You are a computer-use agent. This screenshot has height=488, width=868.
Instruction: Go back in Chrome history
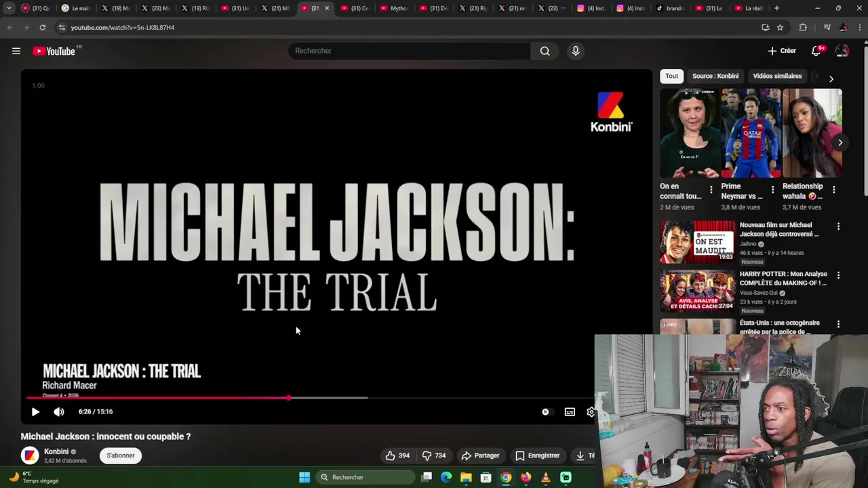[x=9, y=27]
